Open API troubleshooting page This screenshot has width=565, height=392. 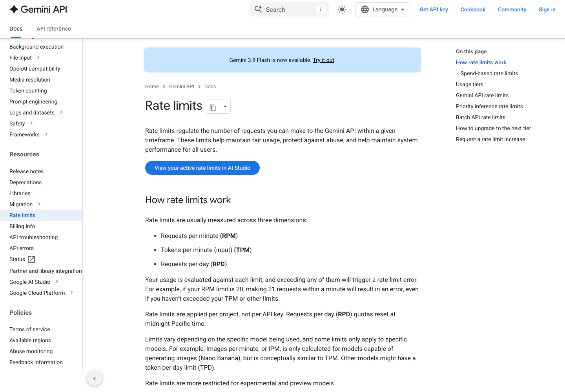(34, 237)
